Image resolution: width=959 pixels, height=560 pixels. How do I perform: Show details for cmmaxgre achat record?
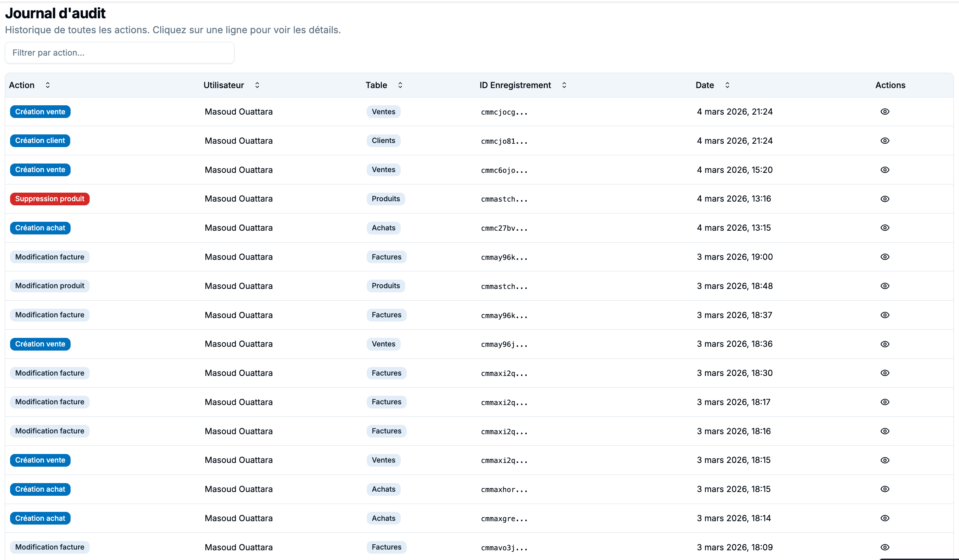[884, 518]
